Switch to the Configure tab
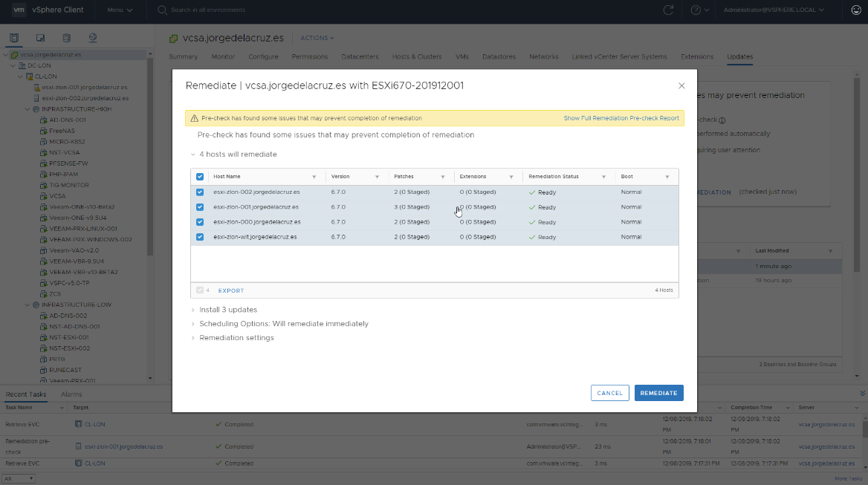Image resolution: width=868 pixels, height=485 pixels. pyautogui.click(x=264, y=57)
